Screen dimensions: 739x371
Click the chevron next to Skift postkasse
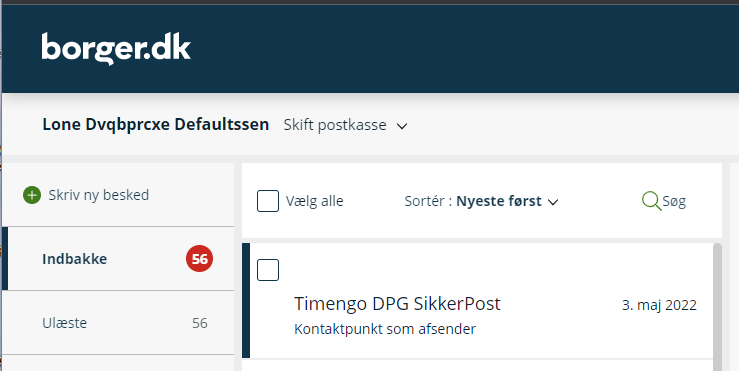pyautogui.click(x=402, y=126)
